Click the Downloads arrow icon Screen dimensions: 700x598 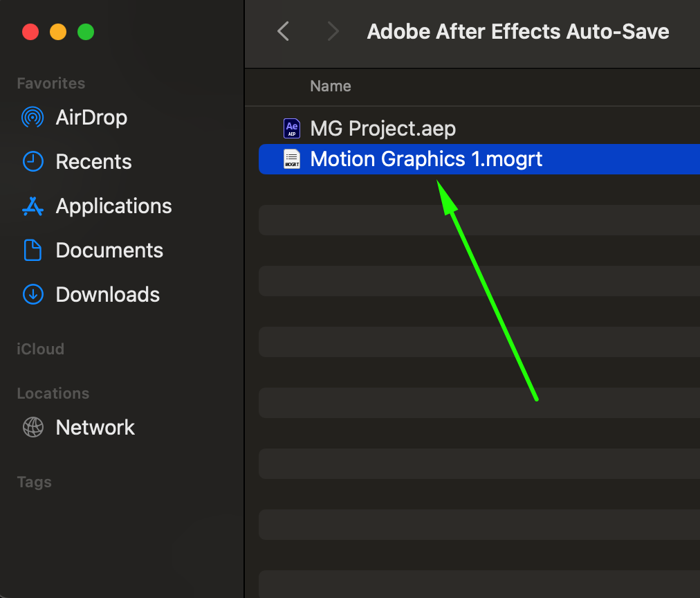[x=33, y=295]
